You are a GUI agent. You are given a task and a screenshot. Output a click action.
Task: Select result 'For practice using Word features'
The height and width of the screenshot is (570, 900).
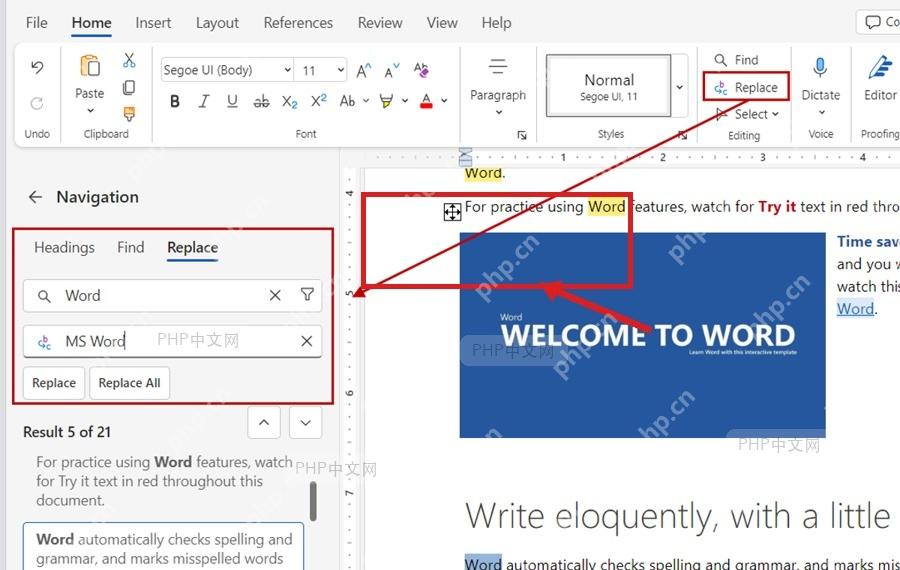pyautogui.click(x=164, y=481)
